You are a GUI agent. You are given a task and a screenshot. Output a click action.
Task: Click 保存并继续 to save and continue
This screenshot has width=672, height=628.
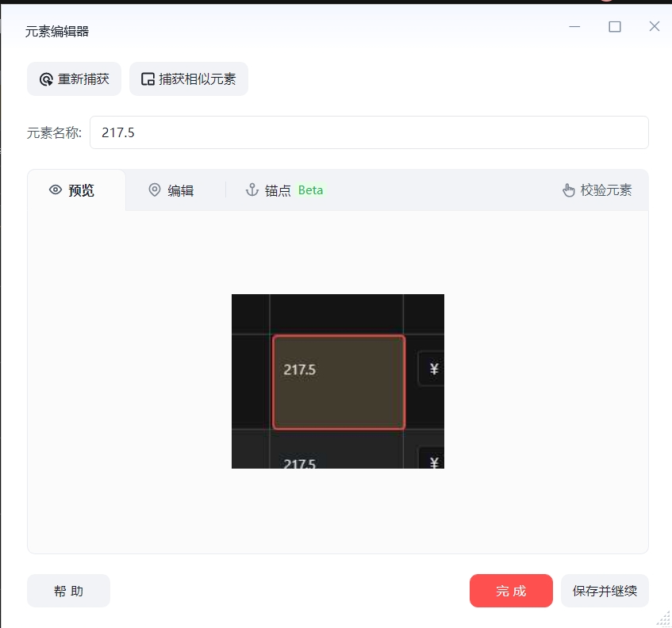[605, 592]
